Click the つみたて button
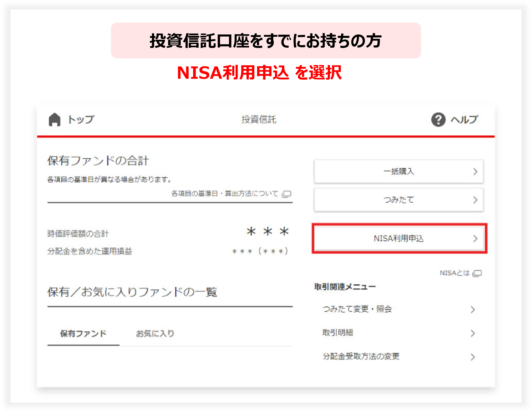This screenshot has height=412, width=532. pyautogui.click(x=398, y=200)
